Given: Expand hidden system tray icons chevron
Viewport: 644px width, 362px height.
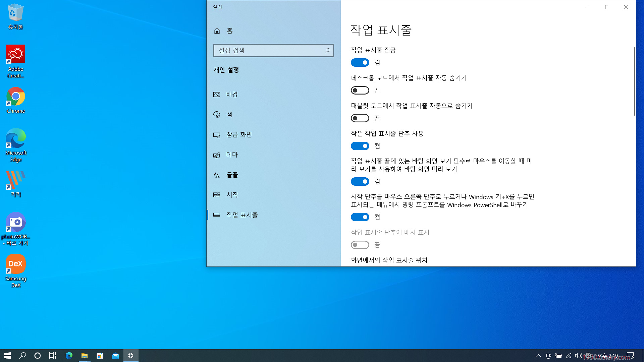Looking at the screenshot, I should pyautogui.click(x=538, y=356).
